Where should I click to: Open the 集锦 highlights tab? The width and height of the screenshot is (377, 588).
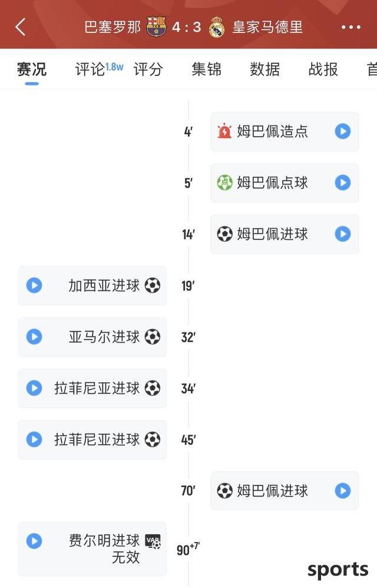[207, 70]
